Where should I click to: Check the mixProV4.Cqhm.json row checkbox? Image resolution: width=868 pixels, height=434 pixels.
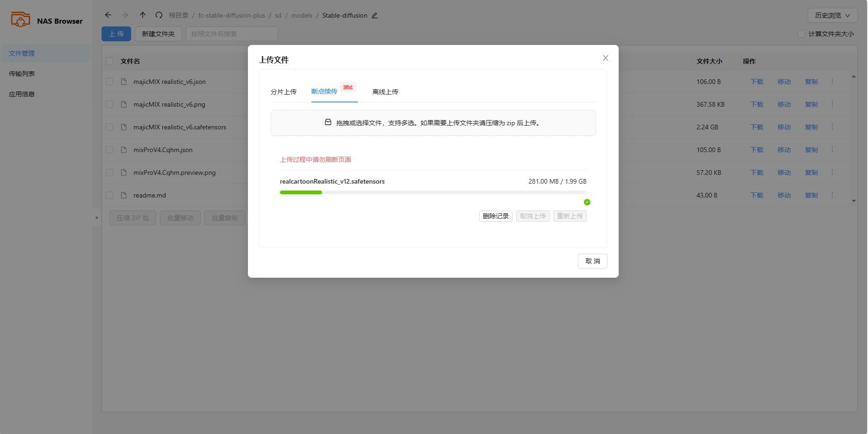pyautogui.click(x=109, y=150)
